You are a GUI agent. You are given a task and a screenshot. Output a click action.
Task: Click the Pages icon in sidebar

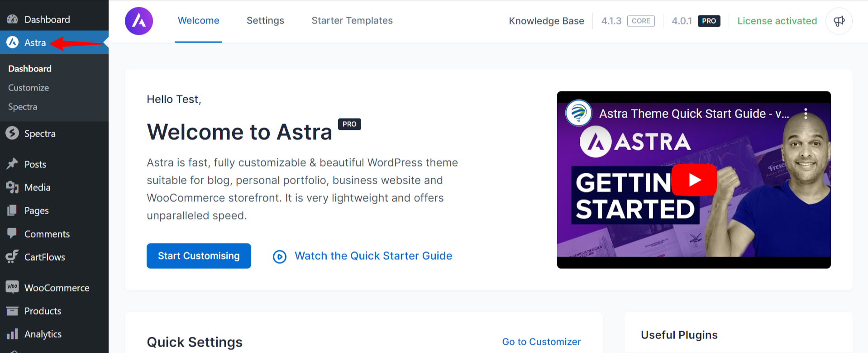(x=12, y=210)
